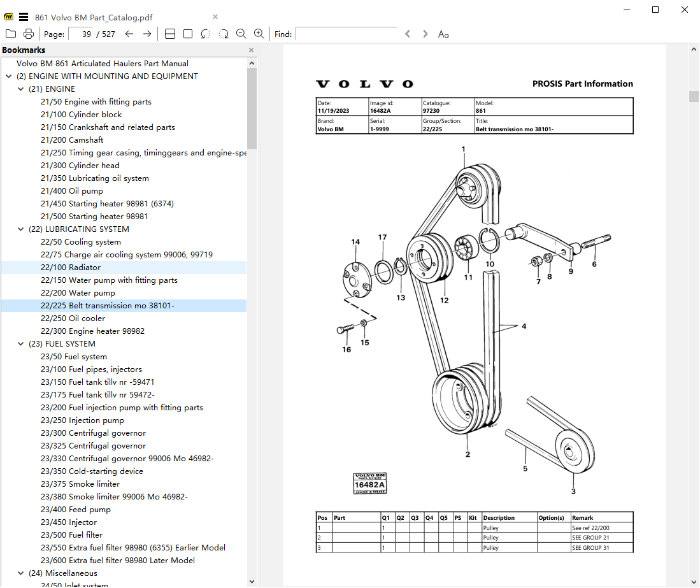This screenshot has height=588, width=700.
Task: Click the Find text field
Action: click(x=346, y=34)
